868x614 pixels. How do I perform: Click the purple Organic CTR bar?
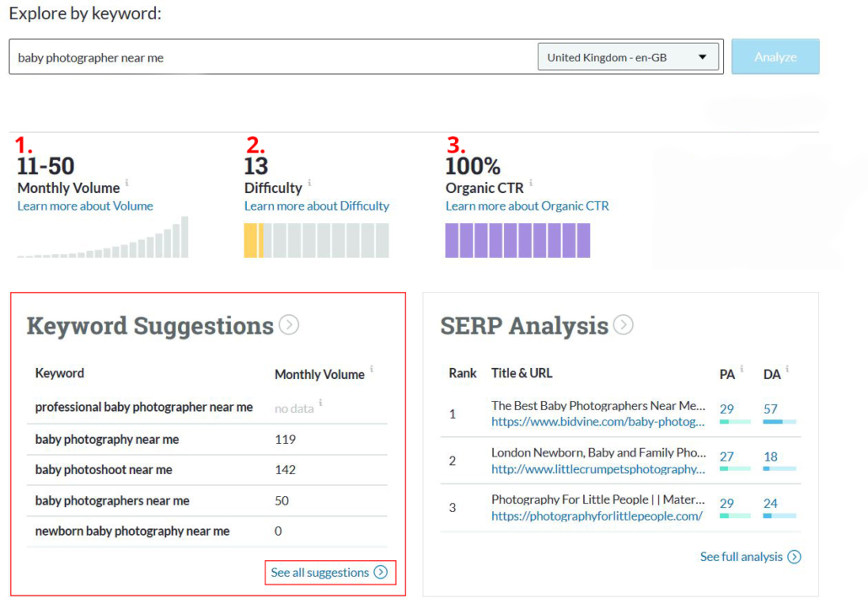pyautogui.click(x=517, y=240)
